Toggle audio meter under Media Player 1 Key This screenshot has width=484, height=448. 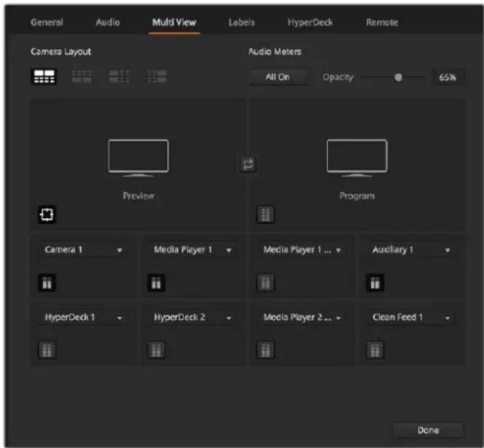[x=265, y=283]
